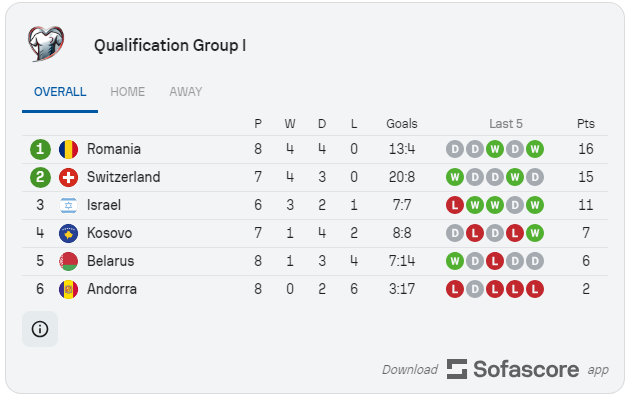This screenshot has height=397, width=636.
Task: Click the green rank 1 position badge
Action: coord(40,149)
